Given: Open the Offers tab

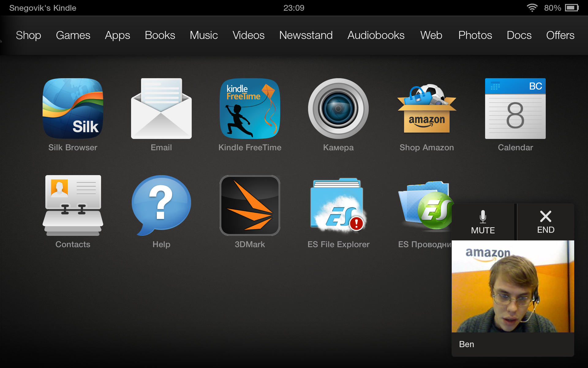Looking at the screenshot, I should [x=560, y=35].
